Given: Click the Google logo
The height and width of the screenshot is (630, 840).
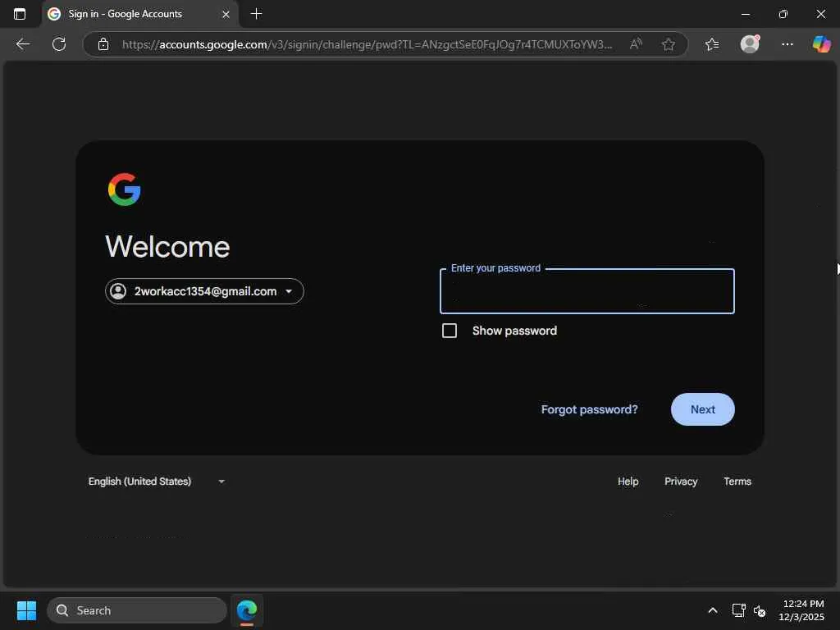Looking at the screenshot, I should 125,189.
